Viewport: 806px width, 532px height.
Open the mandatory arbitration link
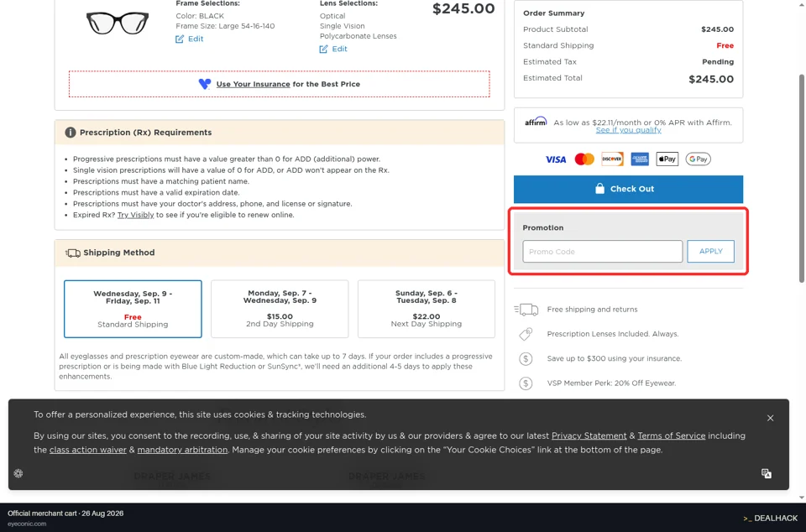(182, 450)
